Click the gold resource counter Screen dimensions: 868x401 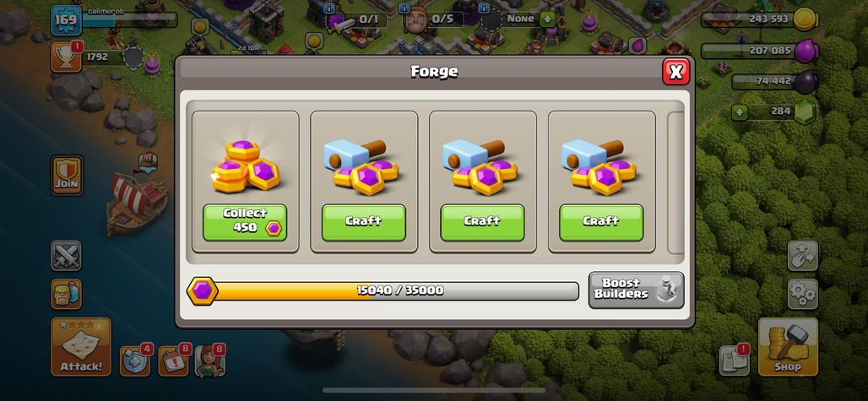click(x=760, y=20)
